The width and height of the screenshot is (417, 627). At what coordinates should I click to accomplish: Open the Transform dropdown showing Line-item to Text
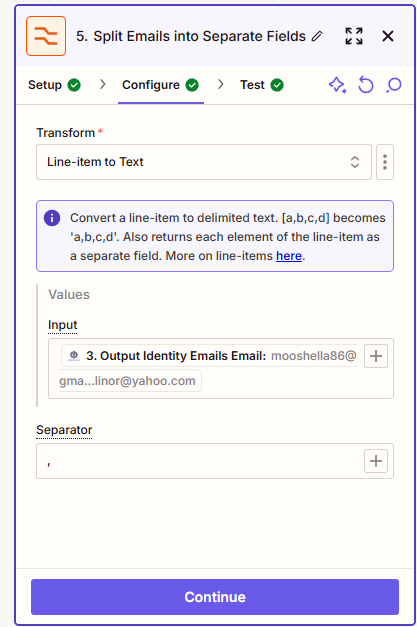point(204,162)
